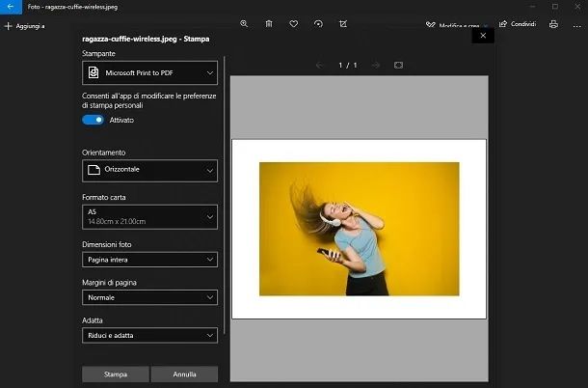
Task: Open Dimensioni foto dropdown
Action: click(149, 260)
